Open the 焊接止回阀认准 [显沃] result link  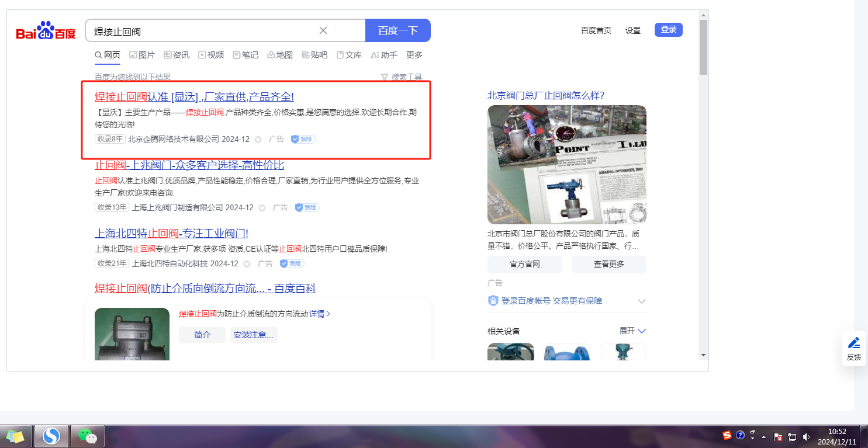click(194, 97)
